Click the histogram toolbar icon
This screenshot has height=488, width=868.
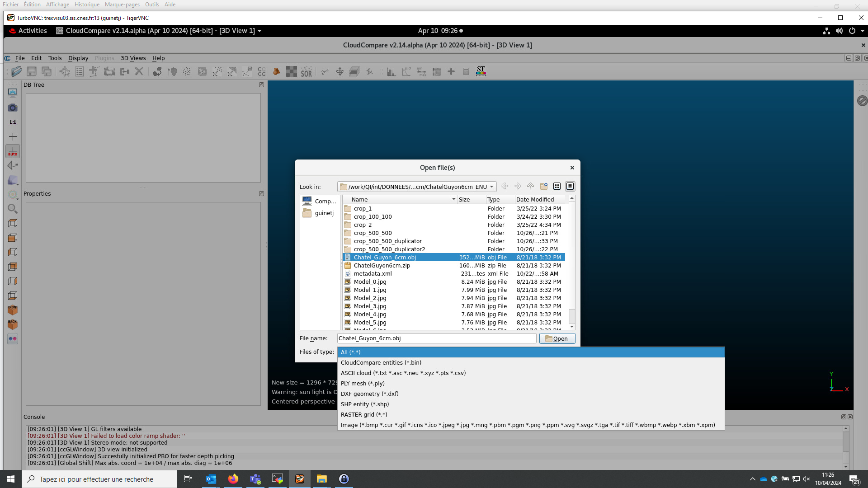coord(391,71)
